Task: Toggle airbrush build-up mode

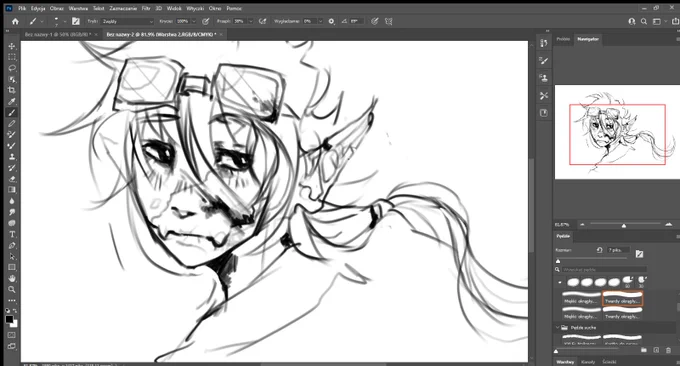Action: point(262,21)
